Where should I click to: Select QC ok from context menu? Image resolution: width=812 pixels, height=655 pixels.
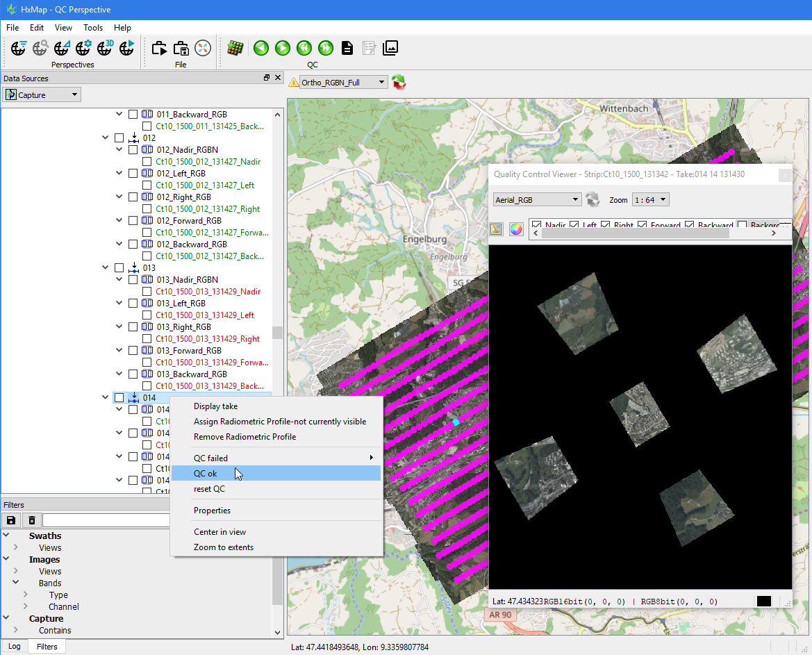point(206,474)
